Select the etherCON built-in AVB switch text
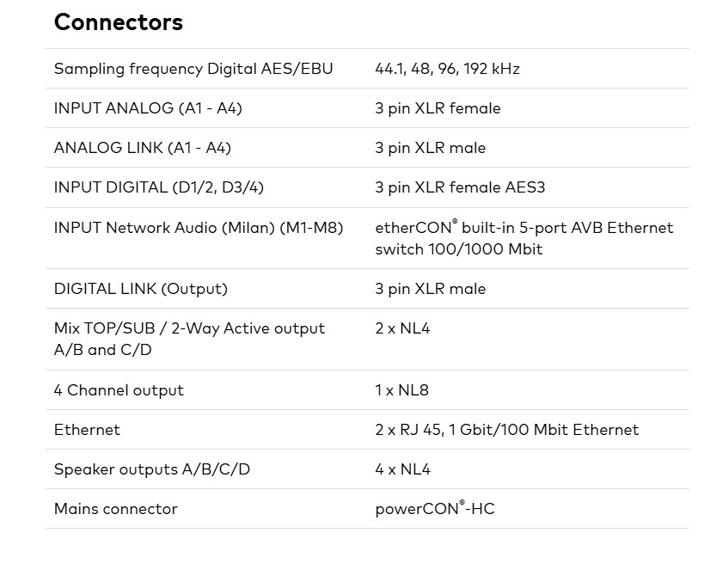The image size is (704, 588). [523, 238]
